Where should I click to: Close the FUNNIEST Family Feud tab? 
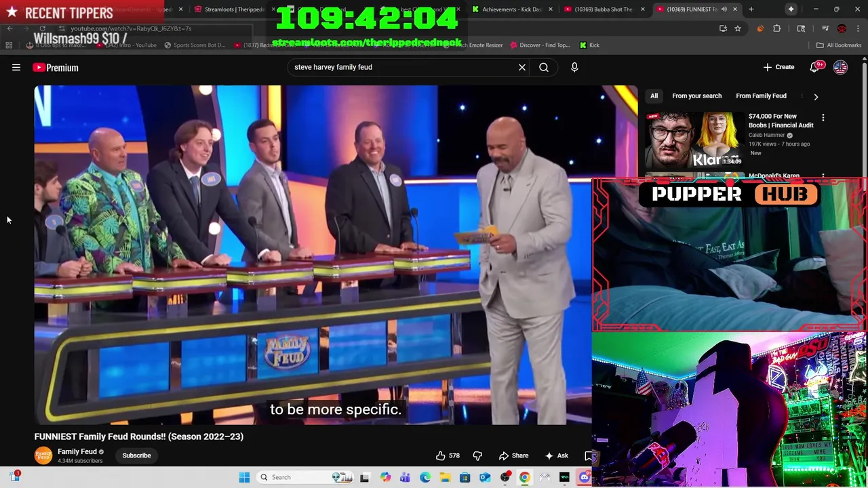click(x=734, y=9)
